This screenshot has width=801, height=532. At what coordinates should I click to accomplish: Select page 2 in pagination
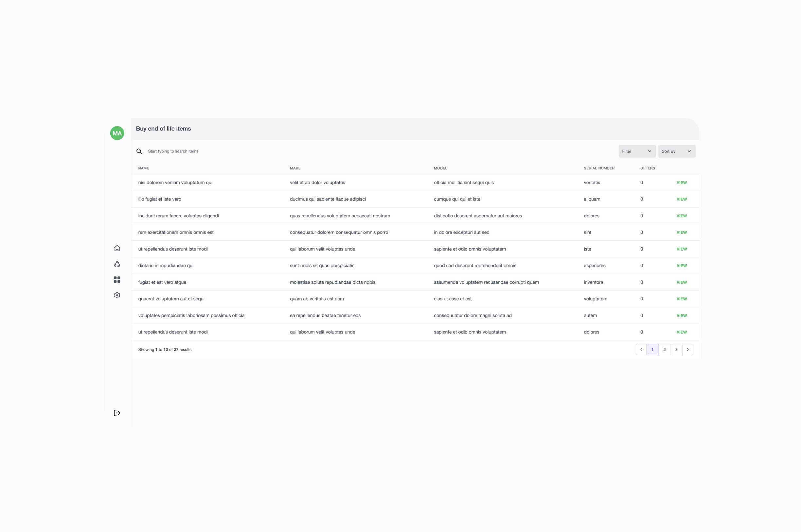[664, 349]
